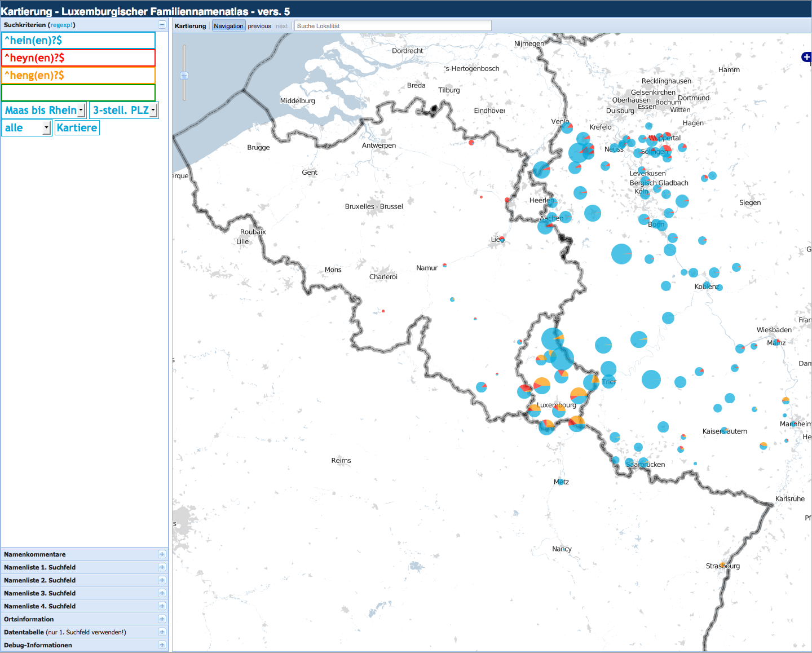Click the 'previous' navigation link
This screenshot has height=653, width=812.
(259, 26)
